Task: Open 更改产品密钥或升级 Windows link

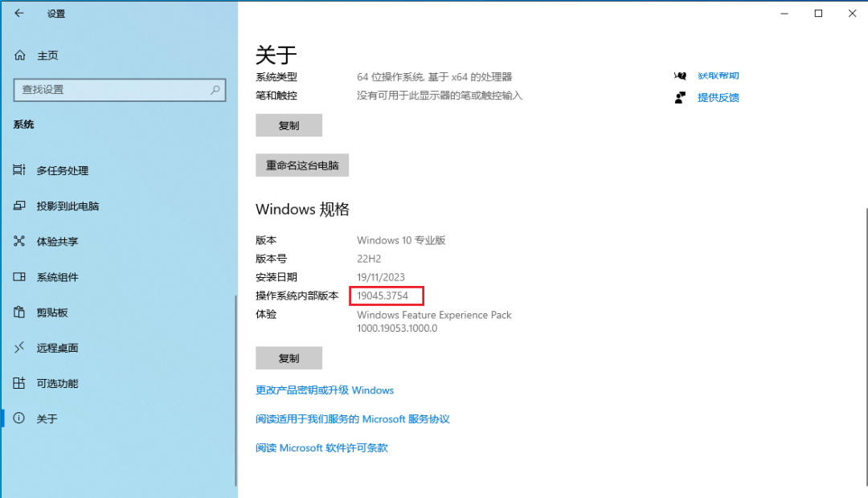Action: point(325,390)
